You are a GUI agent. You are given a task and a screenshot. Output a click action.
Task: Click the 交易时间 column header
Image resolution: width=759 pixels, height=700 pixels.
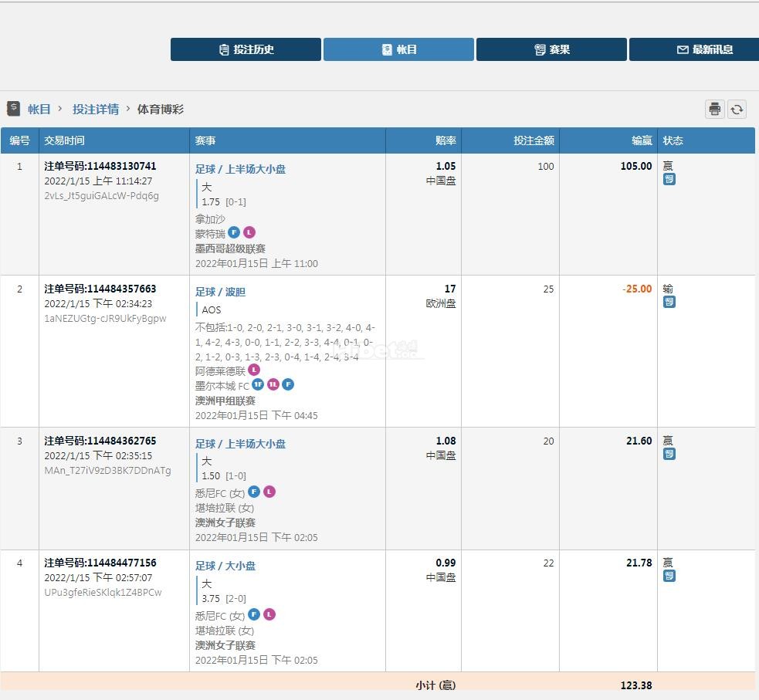pyautogui.click(x=64, y=140)
